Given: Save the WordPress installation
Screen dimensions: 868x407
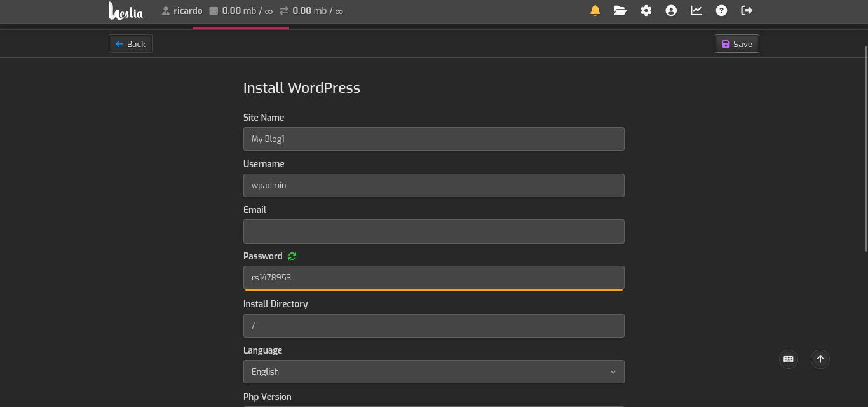Looking at the screenshot, I should [x=737, y=44].
